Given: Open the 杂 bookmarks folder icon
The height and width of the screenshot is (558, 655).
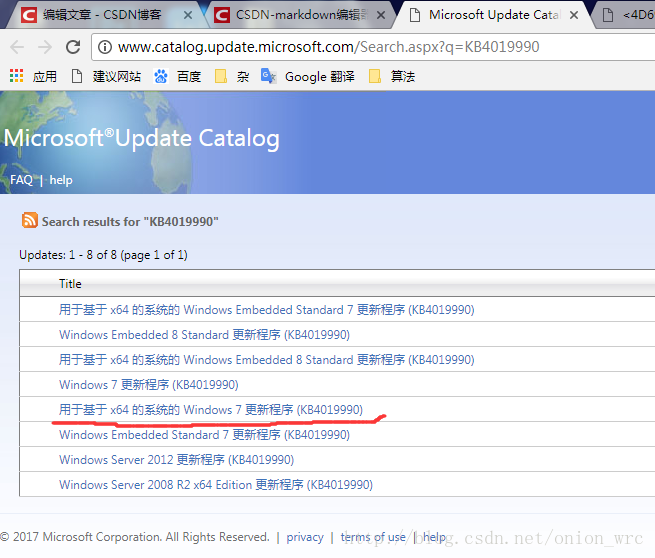Looking at the screenshot, I should click(221, 76).
